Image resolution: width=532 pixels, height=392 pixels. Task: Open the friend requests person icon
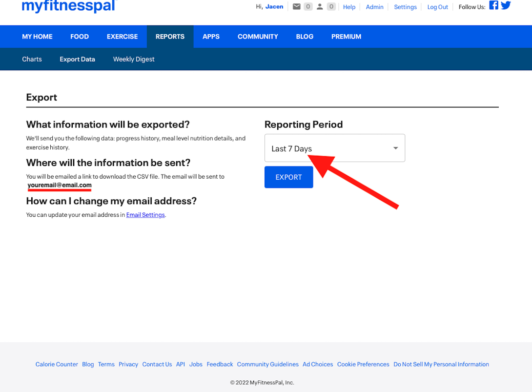tap(320, 7)
